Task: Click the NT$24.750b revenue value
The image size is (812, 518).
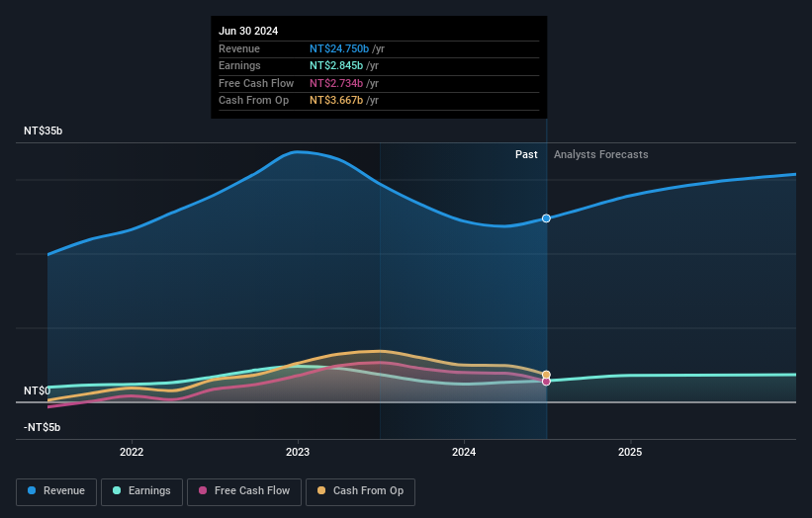Action: [339, 48]
